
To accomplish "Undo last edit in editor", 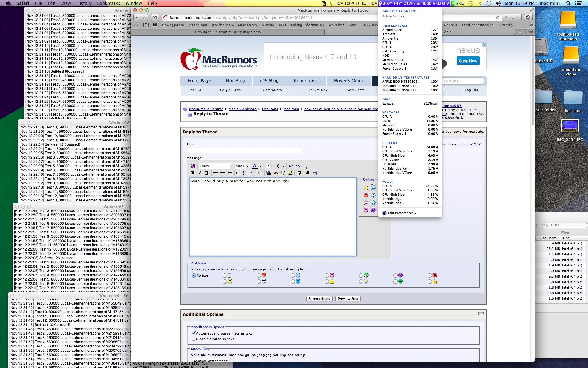I will click(291, 166).
